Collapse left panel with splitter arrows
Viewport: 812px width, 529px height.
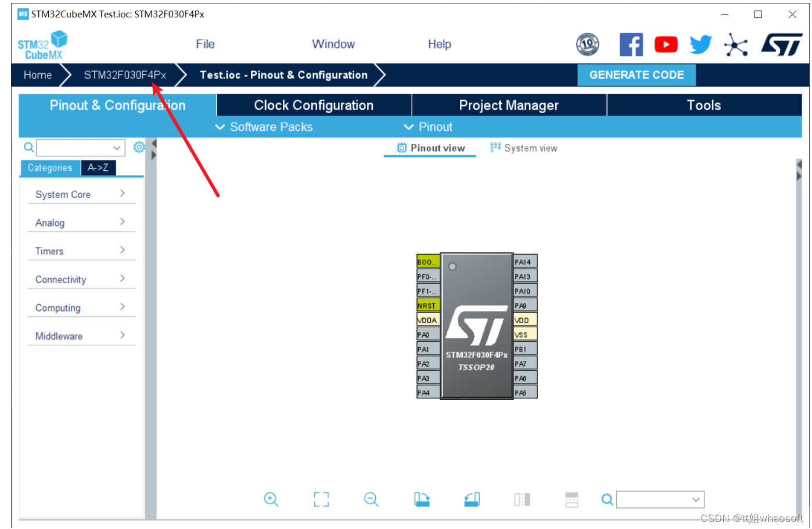click(x=153, y=149)
